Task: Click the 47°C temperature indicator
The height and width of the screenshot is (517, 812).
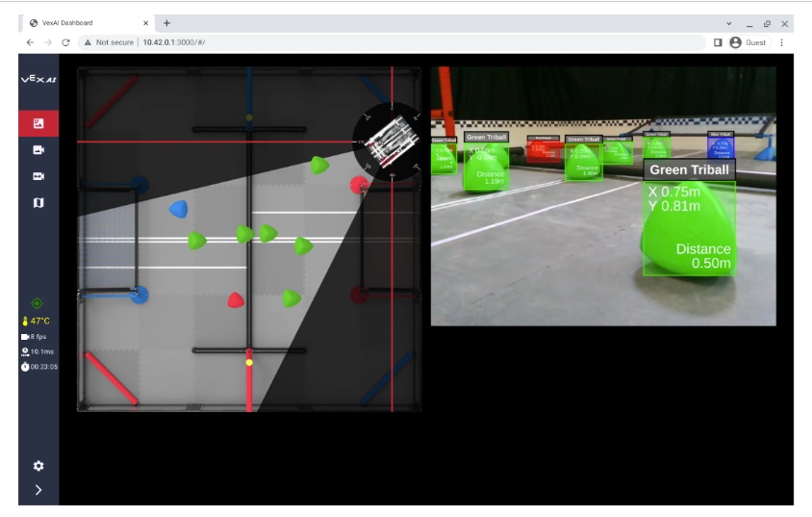Action: click(36, 321)
